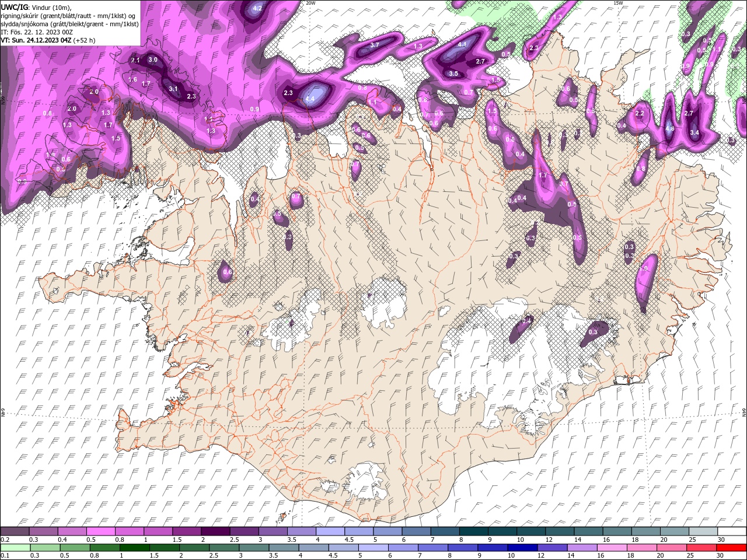This screenshot has height=560, width=747.
Task: Pick pale grey snow swatch between 25 and 30
Action: point(702,531)
